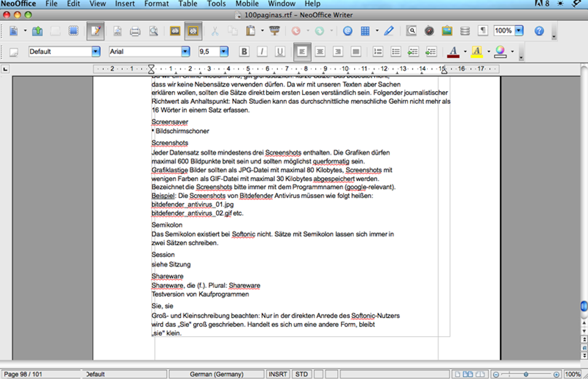Open the Navigator compass icon
Image resolution: width=588 pixels, height=379 pixels.
click(429, 31)
